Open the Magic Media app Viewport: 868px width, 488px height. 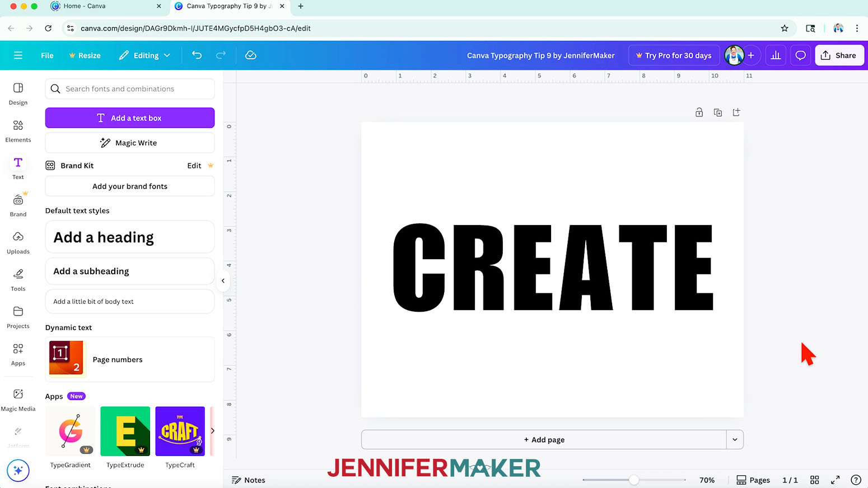point(18,400)
